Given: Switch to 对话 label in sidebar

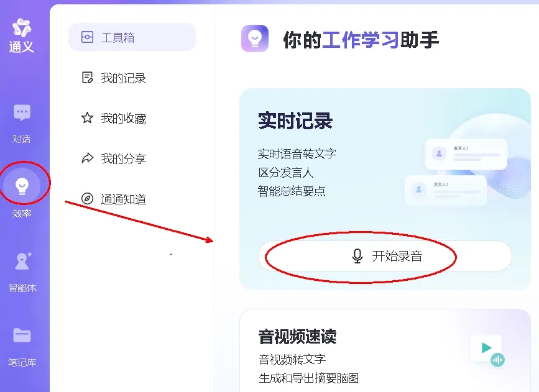Looking at the screenshot, I should [22, 139].
